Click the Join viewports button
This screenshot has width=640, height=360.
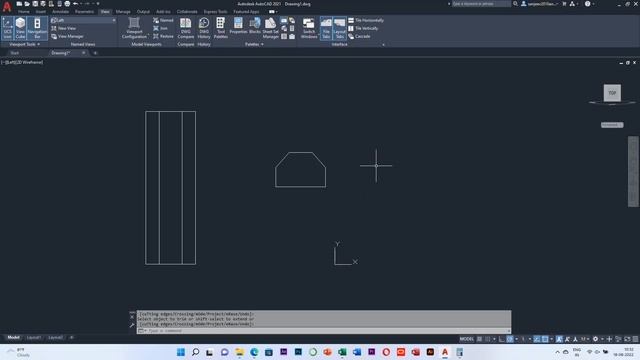click(x=160, y=28)
